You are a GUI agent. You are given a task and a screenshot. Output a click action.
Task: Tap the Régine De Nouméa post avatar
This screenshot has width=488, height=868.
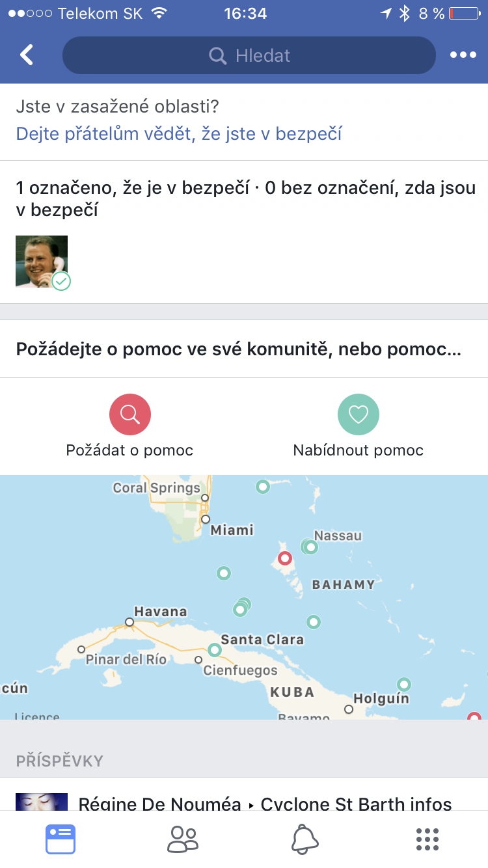click(42, 802)
